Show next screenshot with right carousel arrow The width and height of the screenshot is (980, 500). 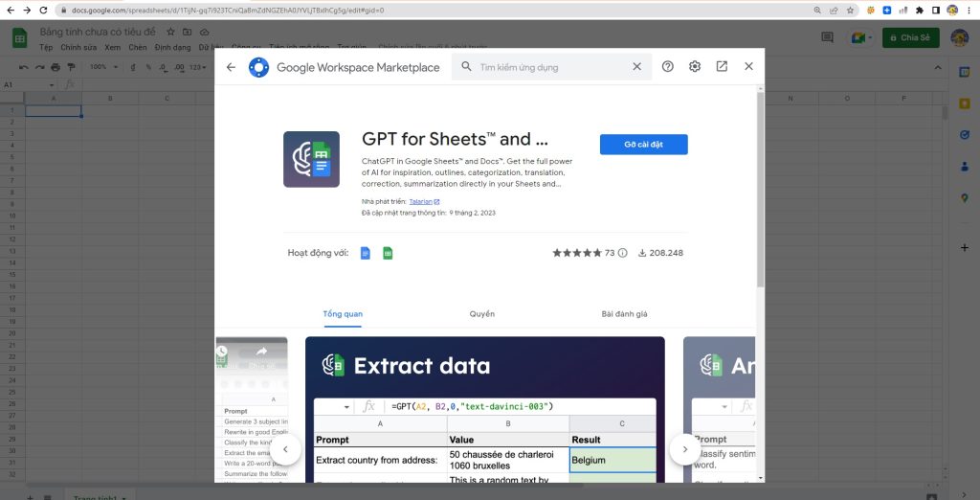(685, 449)
